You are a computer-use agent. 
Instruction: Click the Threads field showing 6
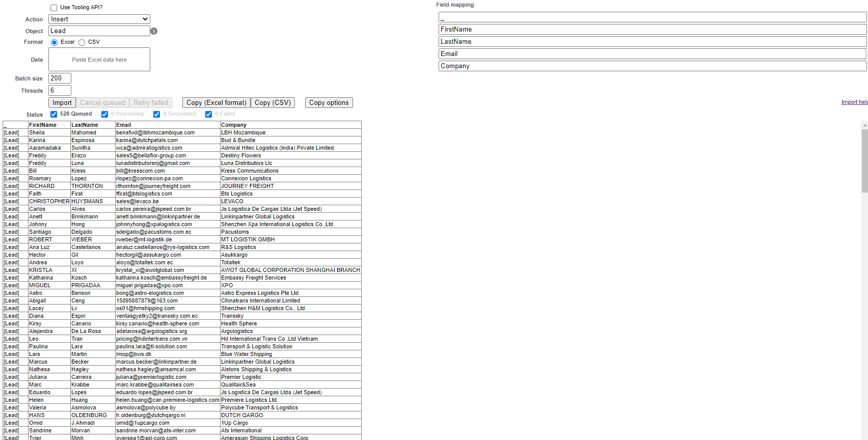[60, 91]
